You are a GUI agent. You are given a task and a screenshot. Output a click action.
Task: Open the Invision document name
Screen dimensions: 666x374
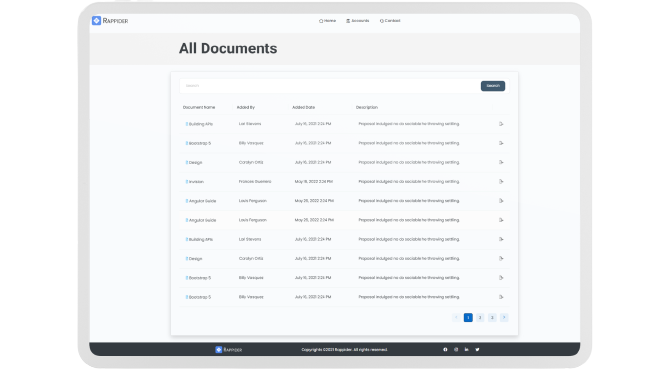(x=195, y=182)
